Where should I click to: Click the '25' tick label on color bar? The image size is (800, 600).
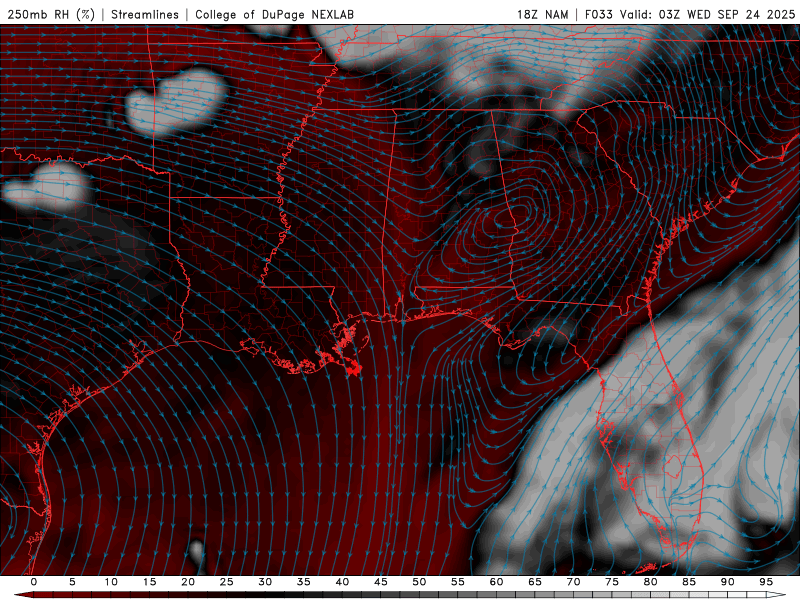[x=227, y=582]
